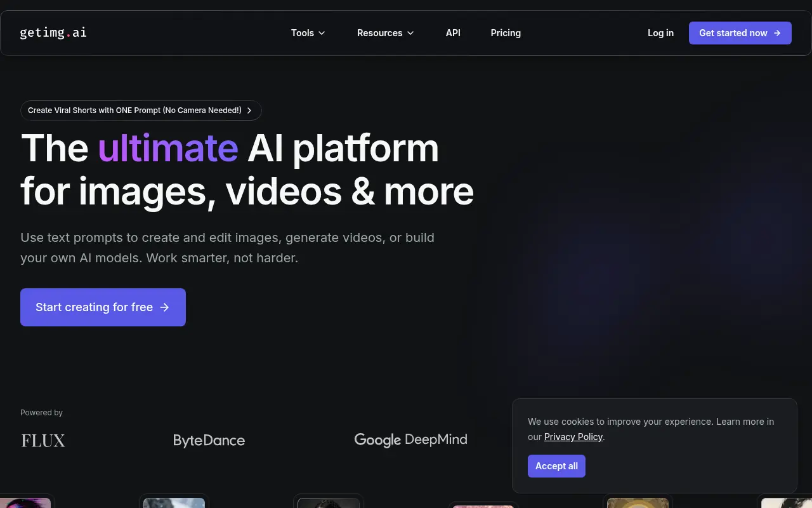This screenshot has height=508, width=812.
Task: Collapse the Tools chevron
Action: click(322, 32)
